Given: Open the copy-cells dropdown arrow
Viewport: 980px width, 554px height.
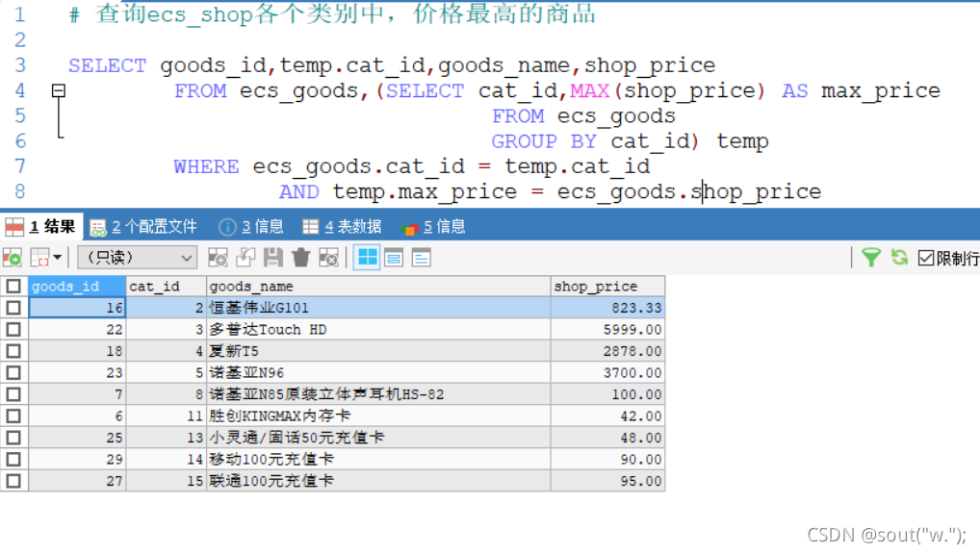Looking at the screenshot, I should [58, 258].
